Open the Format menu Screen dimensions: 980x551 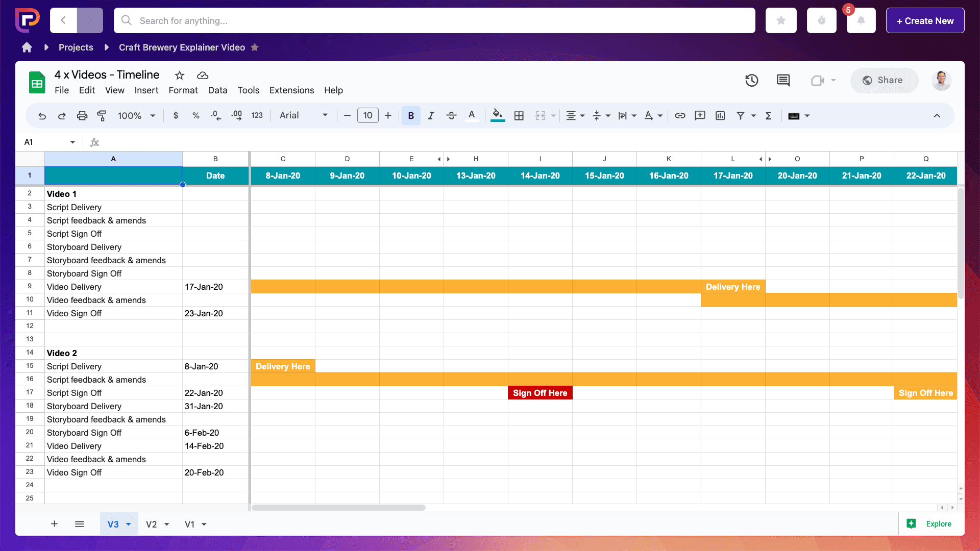pos(183,90)
